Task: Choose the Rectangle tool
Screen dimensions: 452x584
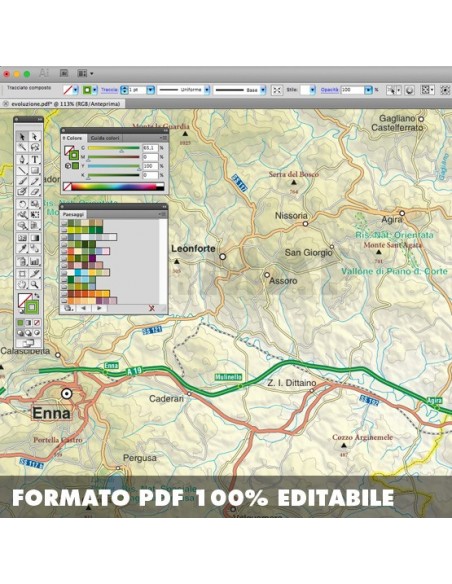Action: pos(35,170)
